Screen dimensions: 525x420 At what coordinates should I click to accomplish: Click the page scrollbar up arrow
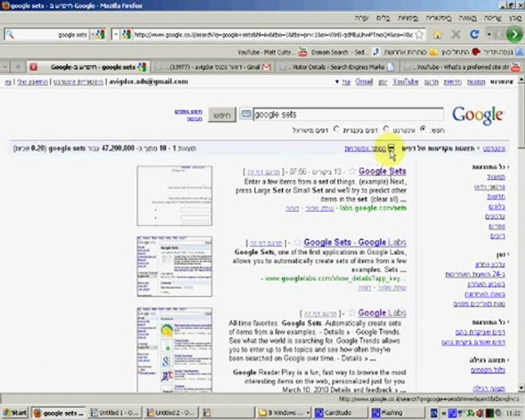pos(521,80)
